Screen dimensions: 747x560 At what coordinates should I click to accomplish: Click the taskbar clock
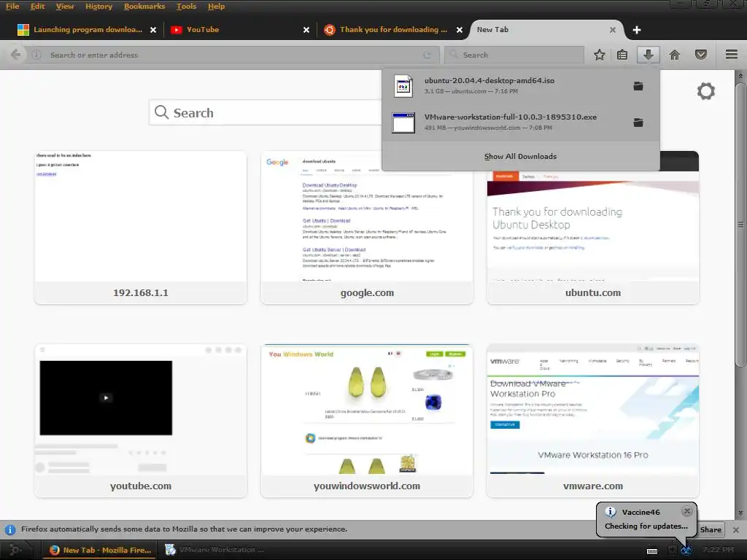click(718, 550)
